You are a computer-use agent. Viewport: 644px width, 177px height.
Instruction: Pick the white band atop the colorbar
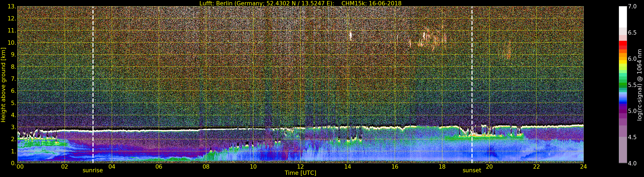pyautogui.click(x=623, y=17)
